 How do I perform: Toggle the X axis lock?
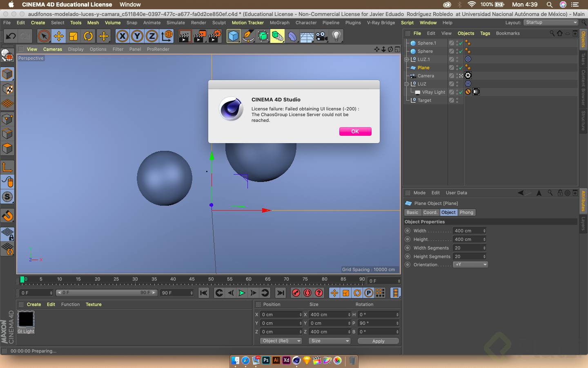122,36
